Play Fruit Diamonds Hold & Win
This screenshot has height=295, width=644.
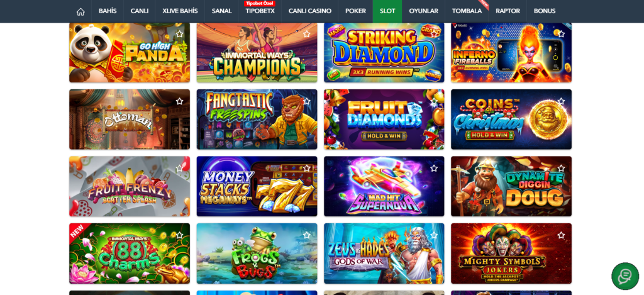coord(384,119)
